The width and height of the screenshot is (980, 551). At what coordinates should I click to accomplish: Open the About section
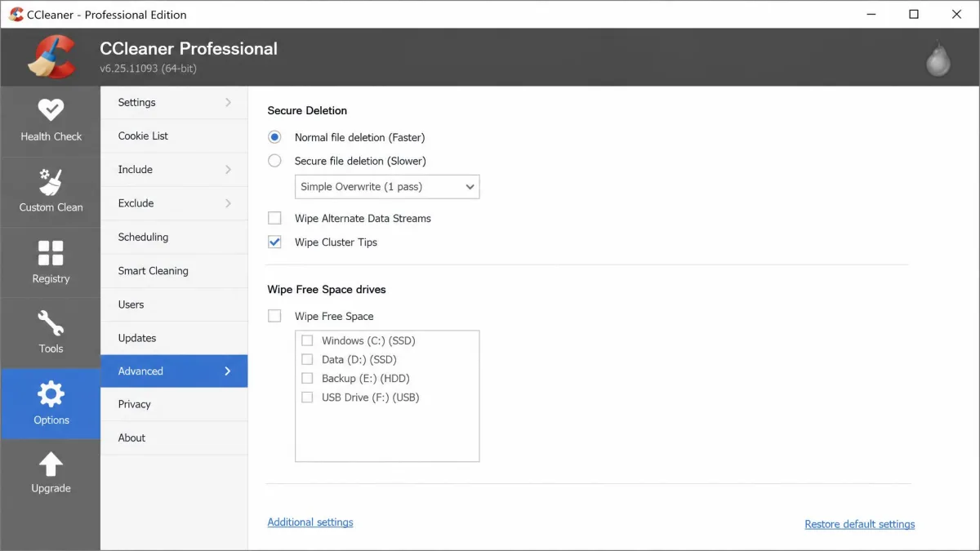(x=174, y=438)
